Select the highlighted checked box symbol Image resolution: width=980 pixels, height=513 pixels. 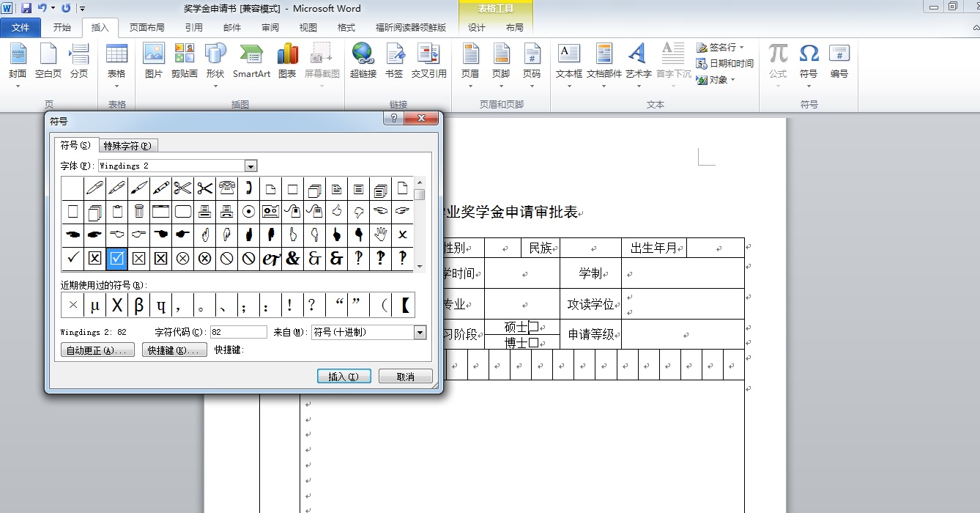[117, 259]
